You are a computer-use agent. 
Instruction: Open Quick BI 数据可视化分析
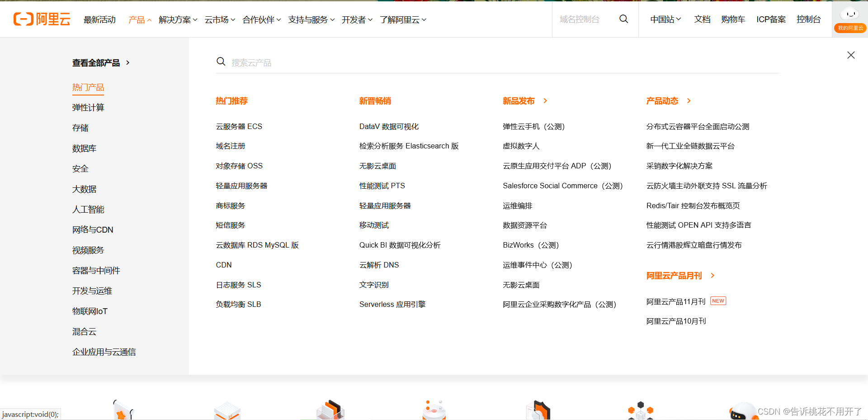pos(400,245)
